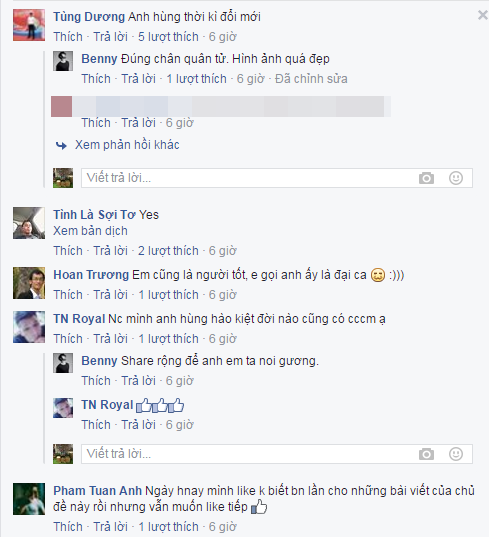The height and width of the screenshot is (537, 489).
Task: Open emoji picker in second reply box
Action: click(456, 454)
